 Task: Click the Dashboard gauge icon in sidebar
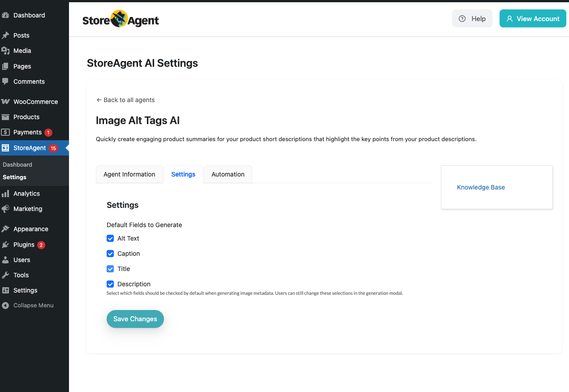5,15
